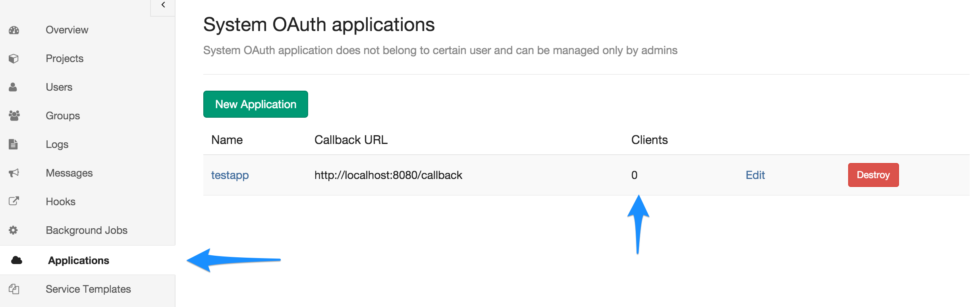980x307 pixels.
Task: Click the Applications cloud icon
Action: (x=17, y=260)
